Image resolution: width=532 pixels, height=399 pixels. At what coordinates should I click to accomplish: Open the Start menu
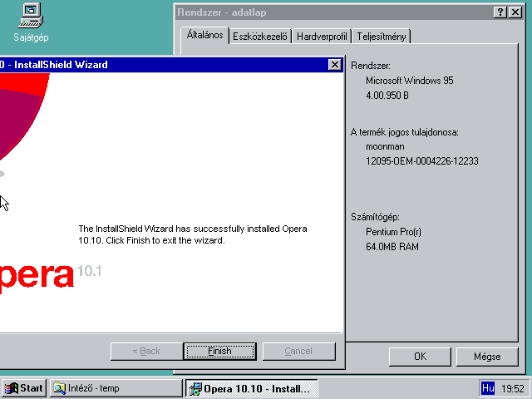[x=24, y=388]
